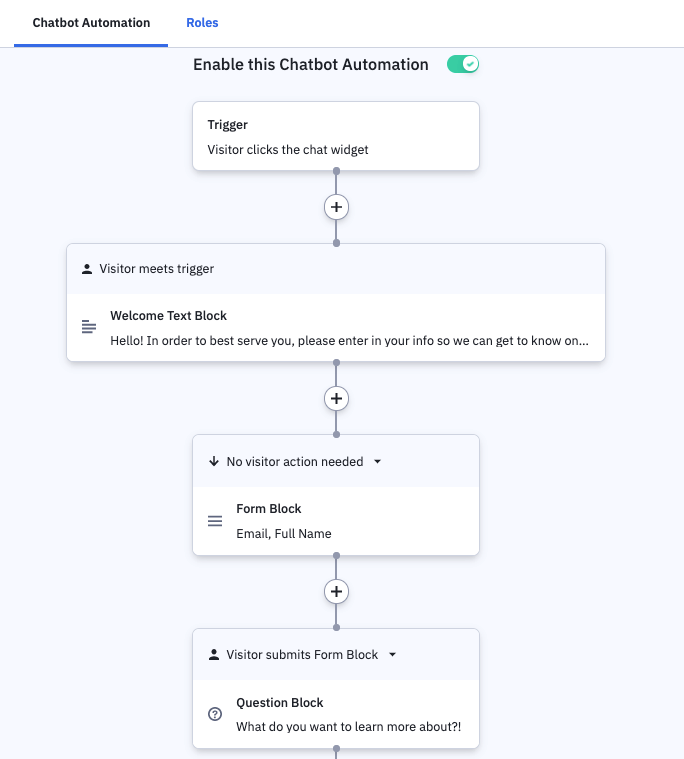This screenshot has height=759, width=684.
Task: Switch to the Roles tab
Action: (202, 22)
